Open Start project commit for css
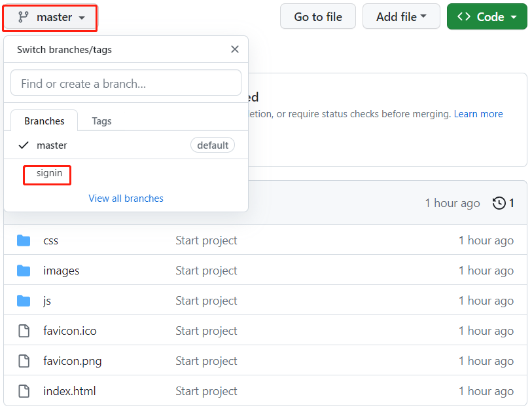532x416 pixels. click(x=206, y=240)
